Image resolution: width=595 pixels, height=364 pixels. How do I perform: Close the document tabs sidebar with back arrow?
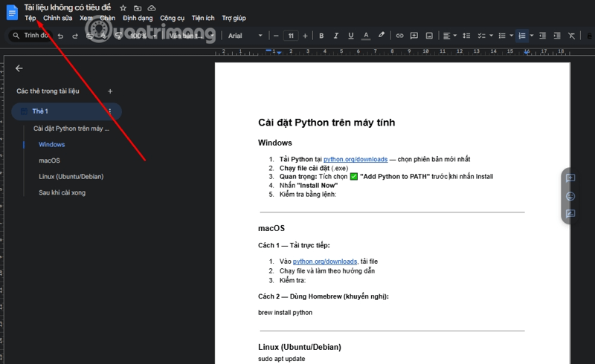point(19,68)
